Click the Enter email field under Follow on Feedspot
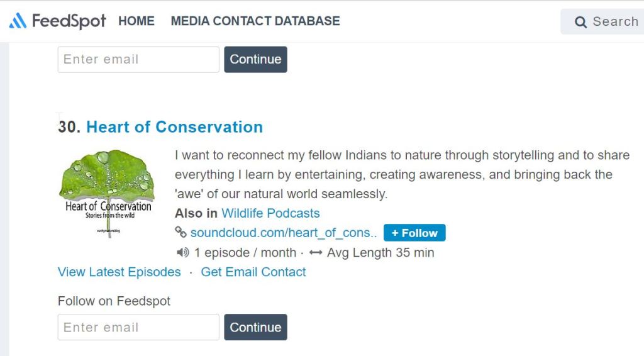The width and height of the screenshot is (644, 356). [138, 328]
